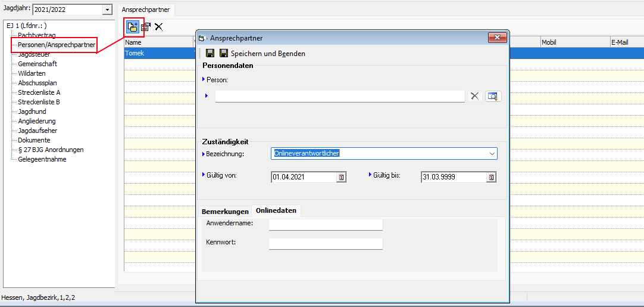This screenshot has height=307, width=644.
Task: Switch to the Bemerkungen tab
Action: (x=225, y=211)
